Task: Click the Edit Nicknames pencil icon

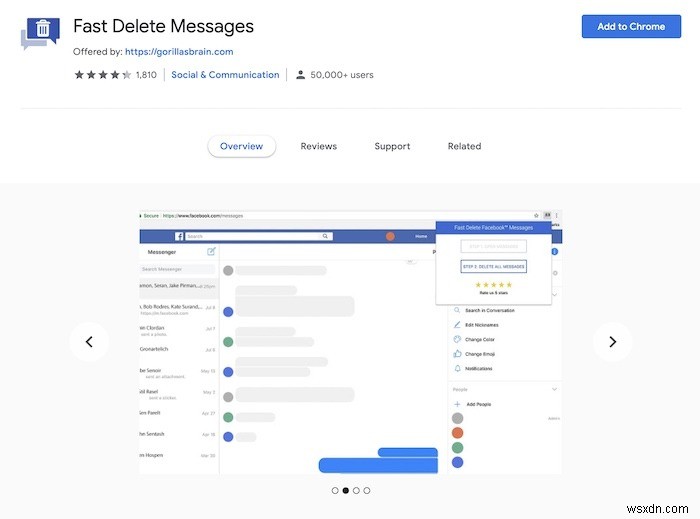Action: (x=457, y=324)
